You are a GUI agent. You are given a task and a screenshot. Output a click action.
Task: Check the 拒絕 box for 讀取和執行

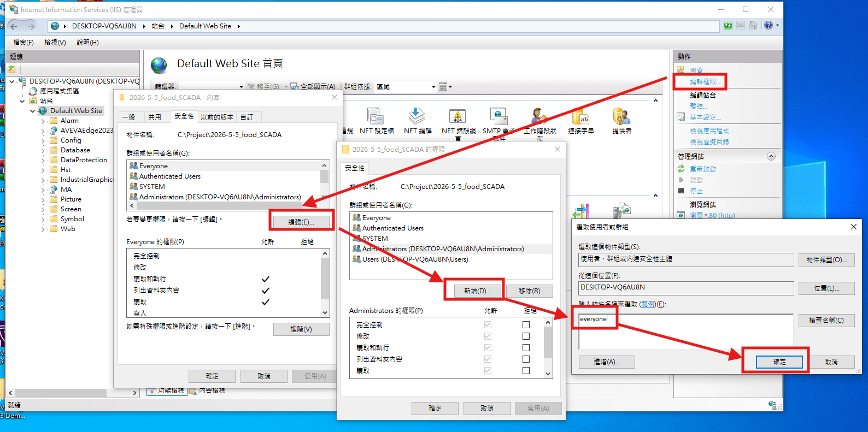click(526, 347)
